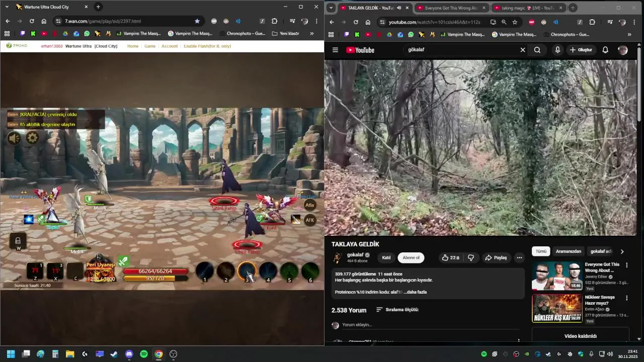This screenshot has height=362, width=644.
Task: Start voice search with microphone
Action: pyautogui.click(x=557, y=50)
